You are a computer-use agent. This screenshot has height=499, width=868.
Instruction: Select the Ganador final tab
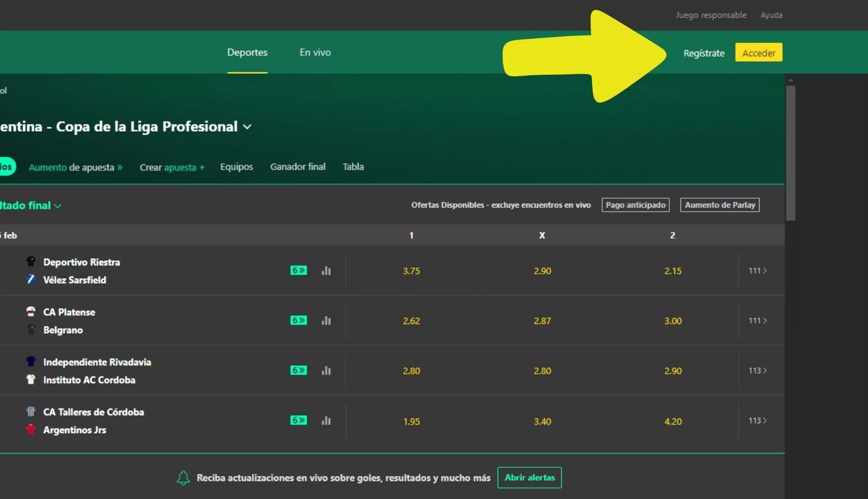298,167
